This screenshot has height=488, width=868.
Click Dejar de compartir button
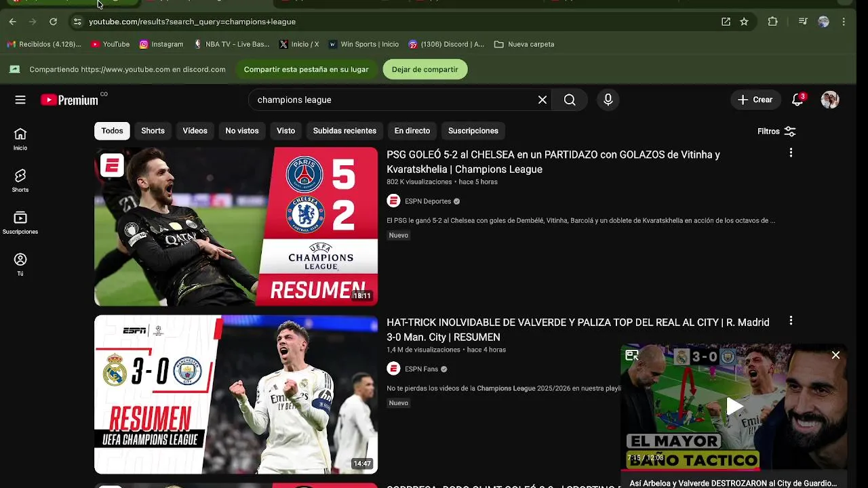click(x=425, y=69)
